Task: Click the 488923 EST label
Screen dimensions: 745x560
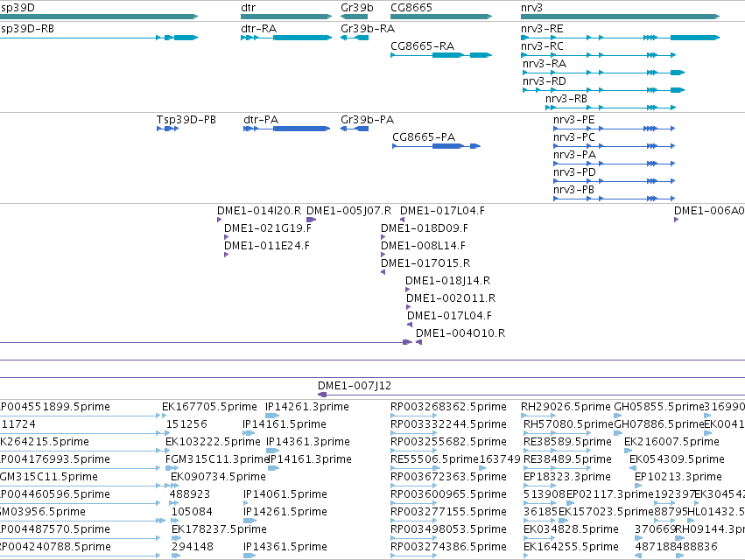Action: (x=190, y=494)
